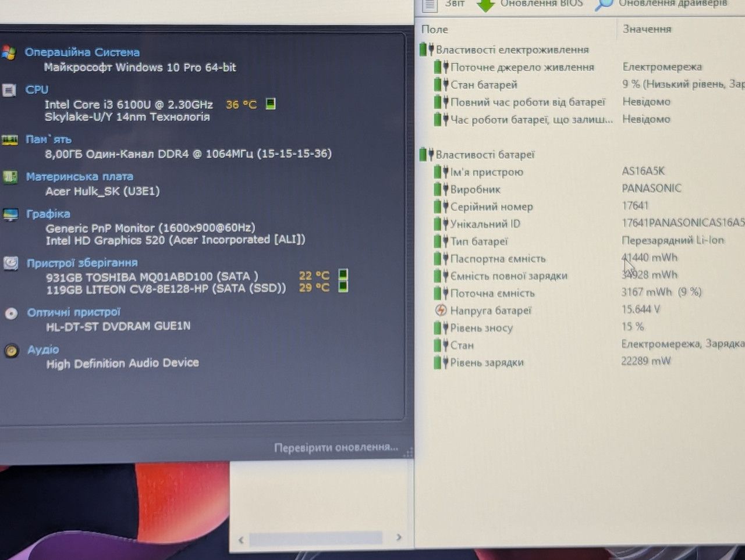Click the hard drive icon beside Пристрої зберігання

[x=11, y=263]
